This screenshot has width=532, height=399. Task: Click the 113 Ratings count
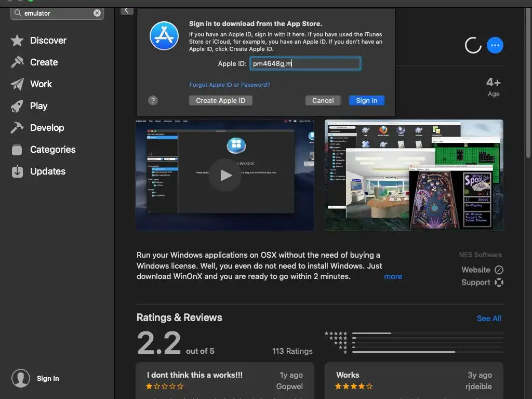pyautogui.click(x=292, y=351)
